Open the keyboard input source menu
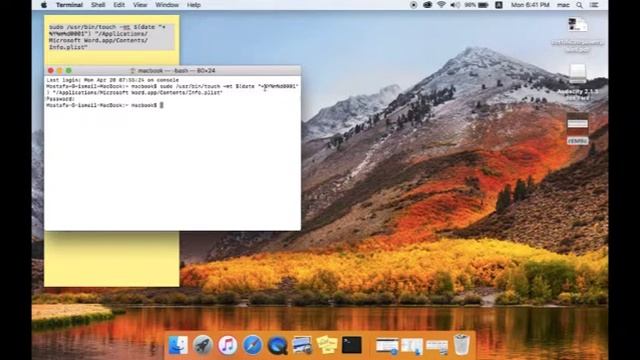 pos(499,5)
